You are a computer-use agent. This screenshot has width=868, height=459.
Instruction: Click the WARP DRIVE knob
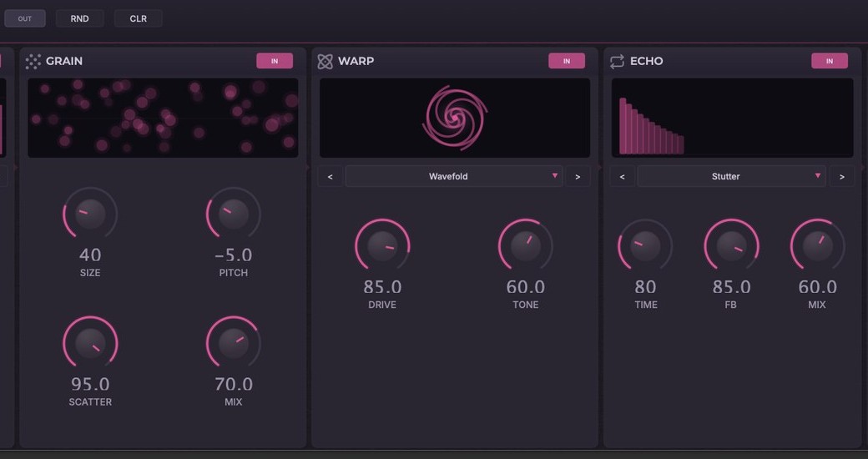(382, 246)
